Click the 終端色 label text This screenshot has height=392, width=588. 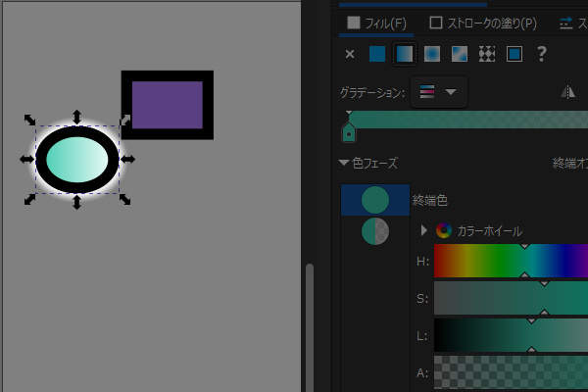[x=430, y=200]
